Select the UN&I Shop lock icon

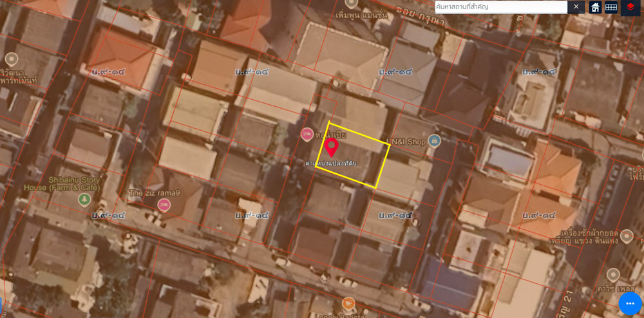tap(434, 140)
